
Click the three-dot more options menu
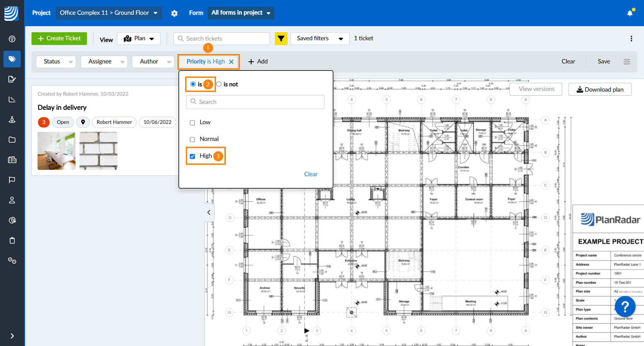[x=631, y=39]
